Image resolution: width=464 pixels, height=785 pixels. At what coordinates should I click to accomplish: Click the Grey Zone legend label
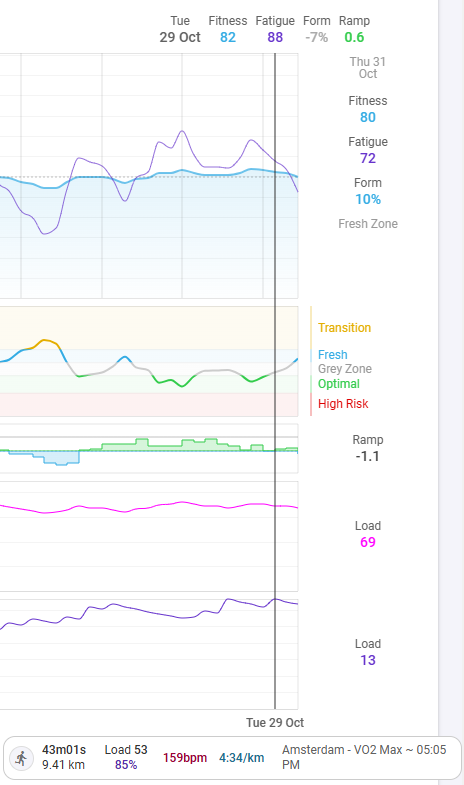[345, 369]
